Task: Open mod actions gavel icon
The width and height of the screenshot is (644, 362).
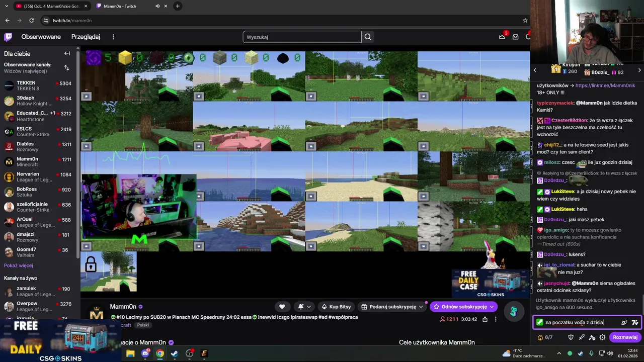Action: point(592,337)
